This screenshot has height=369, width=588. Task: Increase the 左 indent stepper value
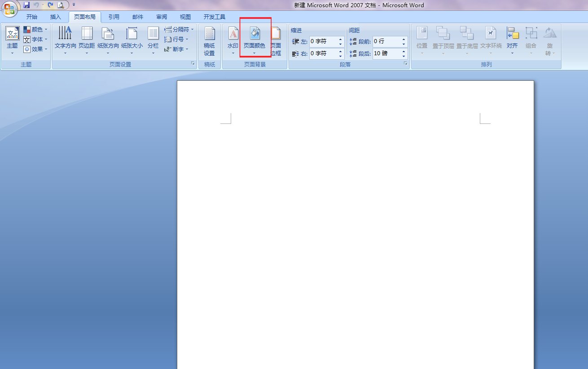point(340,39)
